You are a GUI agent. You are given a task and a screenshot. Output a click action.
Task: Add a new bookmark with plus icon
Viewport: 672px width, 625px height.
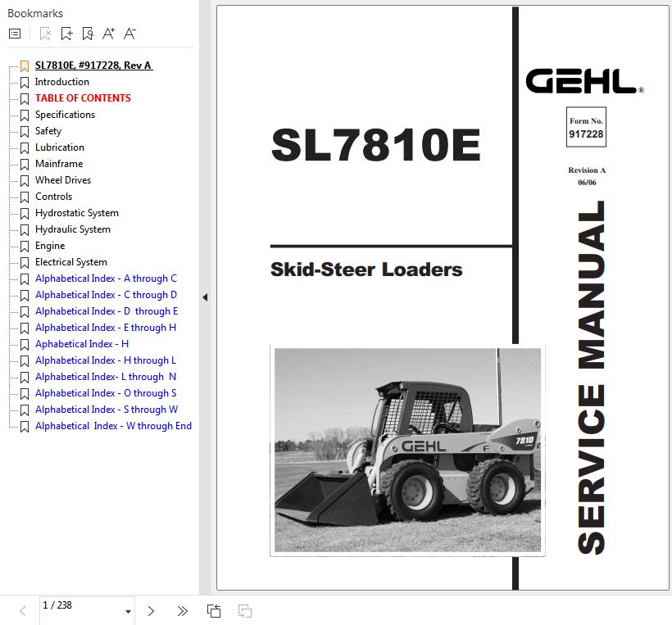click(66, 34)
